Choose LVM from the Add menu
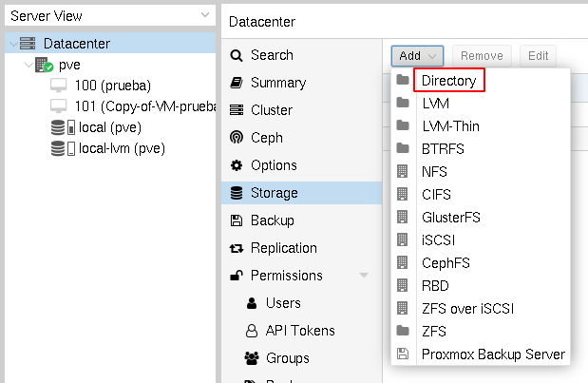This screenshot has height=383, width=588. tap(481, 104)
